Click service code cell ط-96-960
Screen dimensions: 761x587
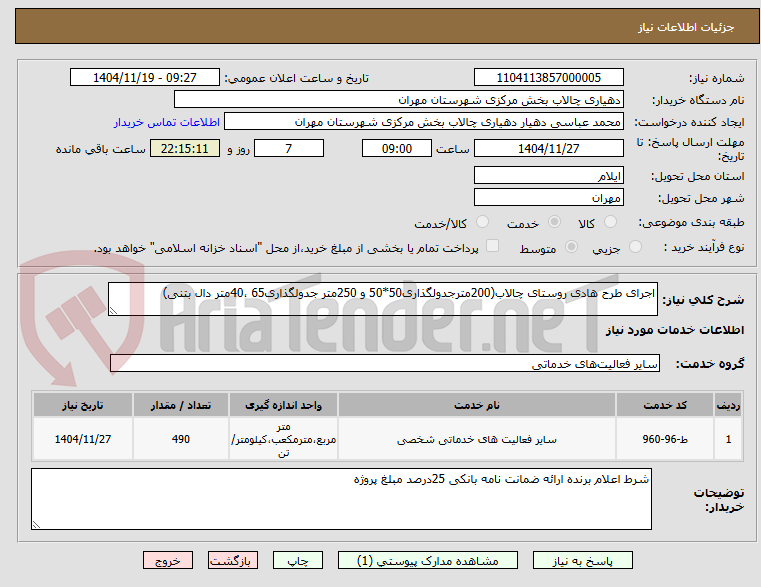665,439
